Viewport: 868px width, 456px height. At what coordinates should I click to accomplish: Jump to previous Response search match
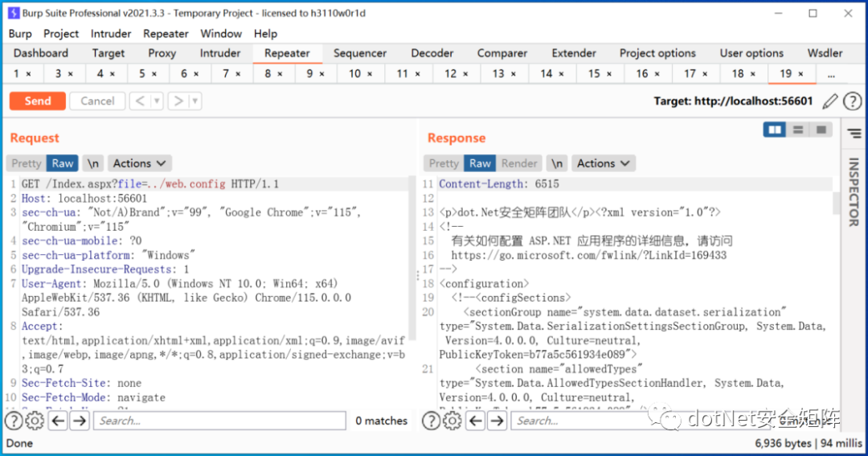(x=476, y=421)
